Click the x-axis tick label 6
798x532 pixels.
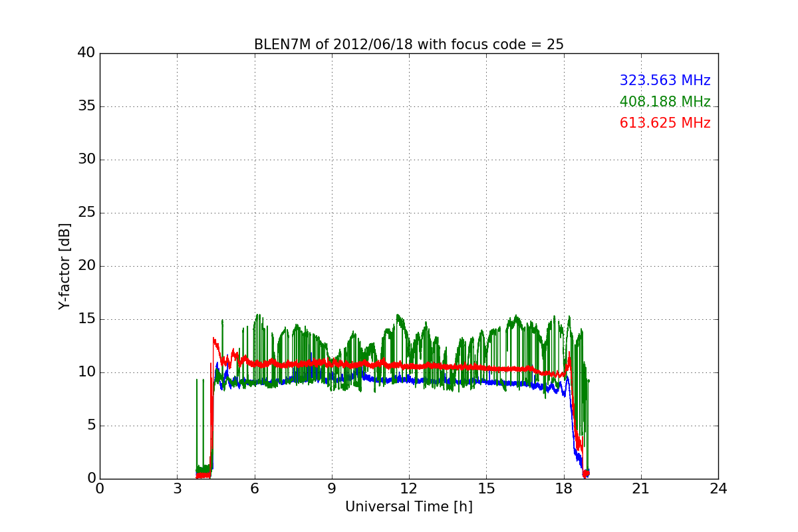point(255,489)
